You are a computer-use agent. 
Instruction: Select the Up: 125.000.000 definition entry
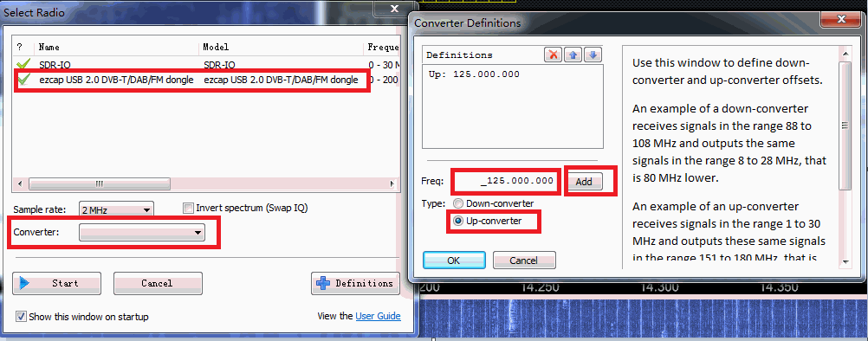click(474, 74)
